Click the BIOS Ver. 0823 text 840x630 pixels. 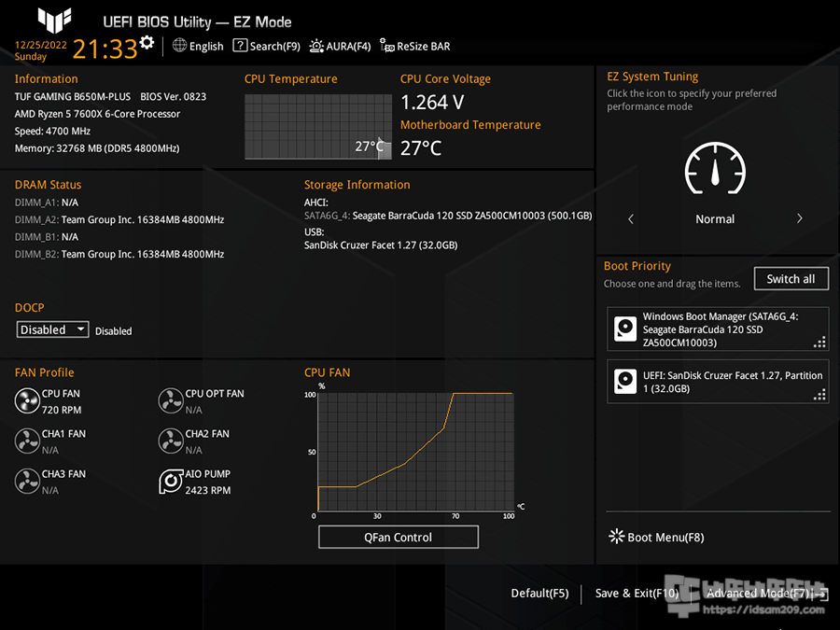173,96
